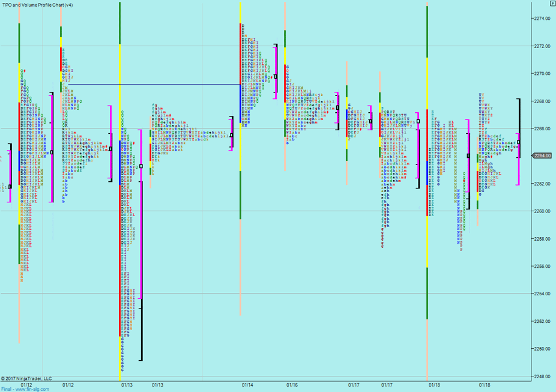Click the 2248.00 label at axis bottom
556x392 pixels.
point(542,376)
